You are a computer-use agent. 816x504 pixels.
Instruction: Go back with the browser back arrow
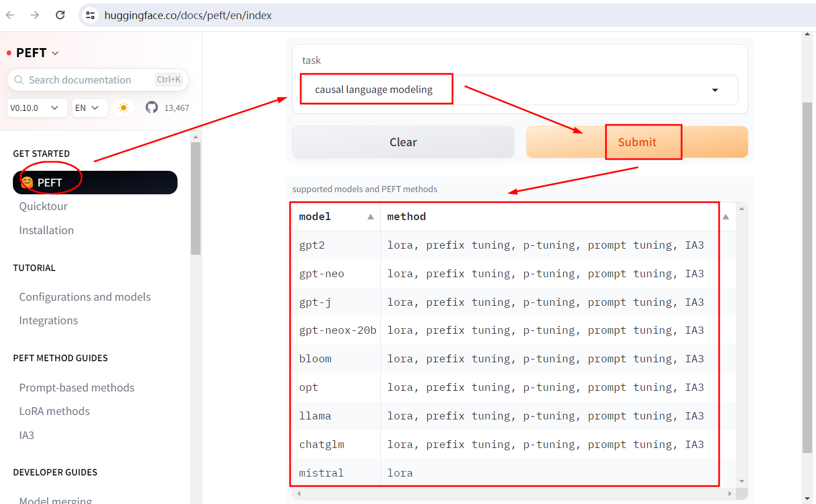[10, 15]
